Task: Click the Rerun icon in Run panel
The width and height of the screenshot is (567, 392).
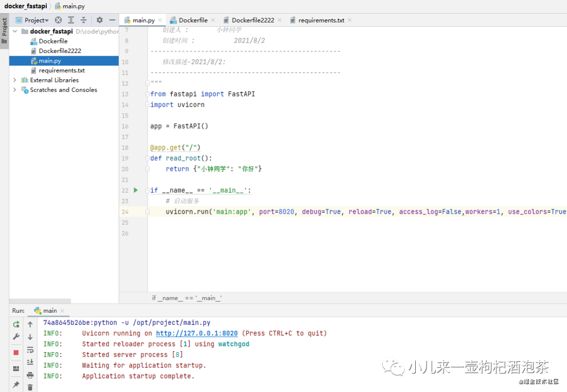Action: point(16,324)
